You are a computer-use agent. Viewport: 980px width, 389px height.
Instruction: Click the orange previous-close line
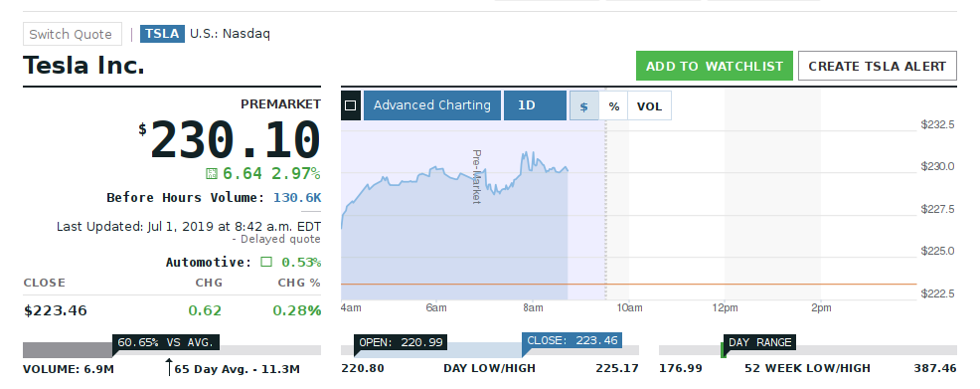click(629, 284)
